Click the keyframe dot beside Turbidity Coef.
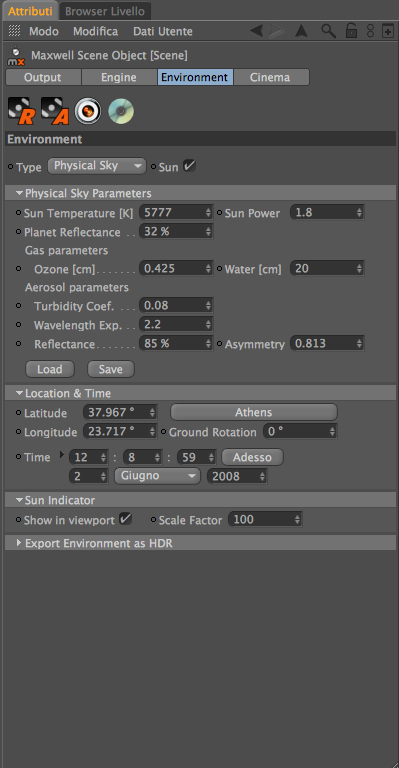This screenshot has width=399, height=768. (19, 305)
